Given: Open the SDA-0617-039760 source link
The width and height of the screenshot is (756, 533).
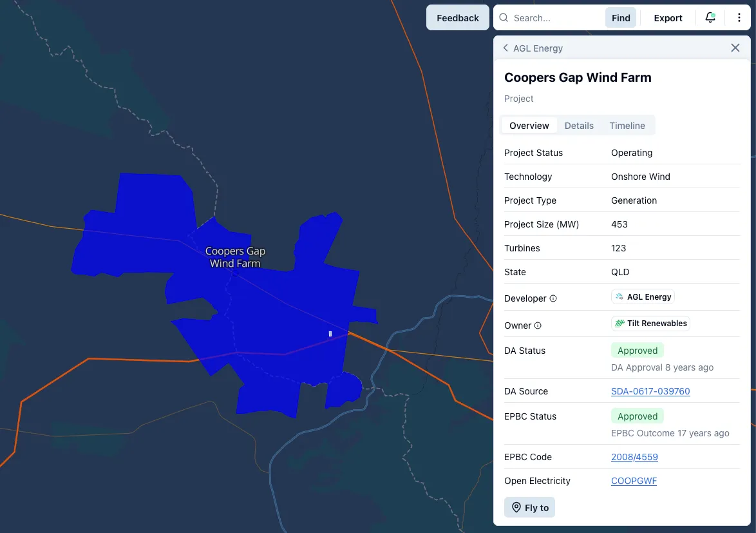Looking at the screenshot, I should pyautogui.click(x=650, y=391).
